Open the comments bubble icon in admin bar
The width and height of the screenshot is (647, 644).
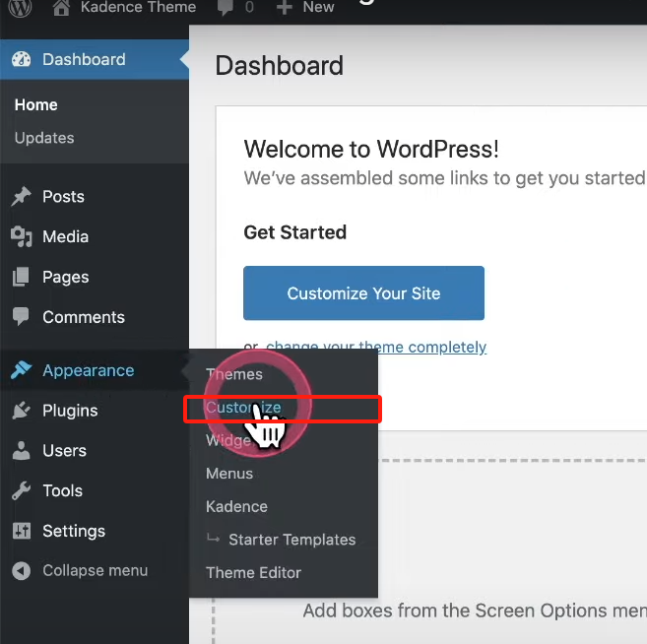[226, 8]
